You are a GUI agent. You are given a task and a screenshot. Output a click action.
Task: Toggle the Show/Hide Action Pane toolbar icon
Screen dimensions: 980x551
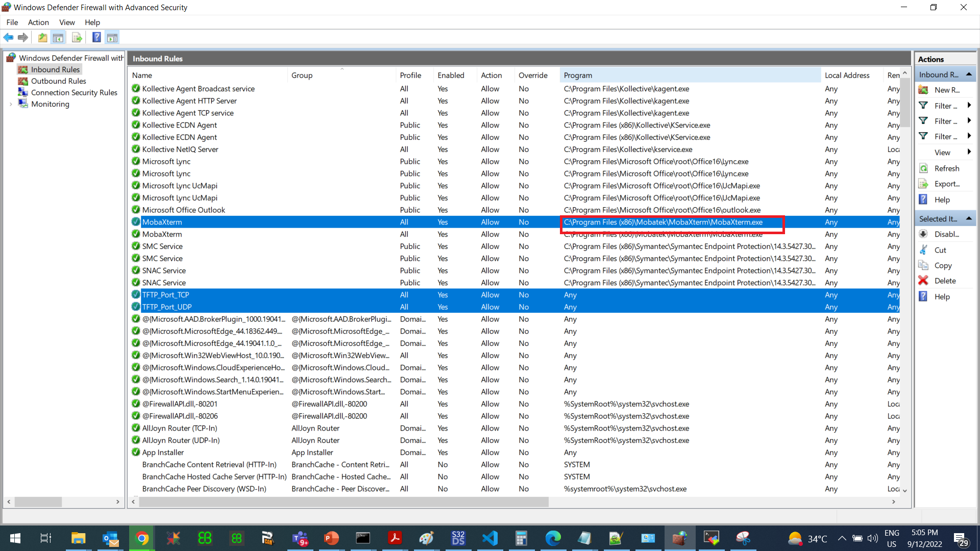click(x=112, y=37)
